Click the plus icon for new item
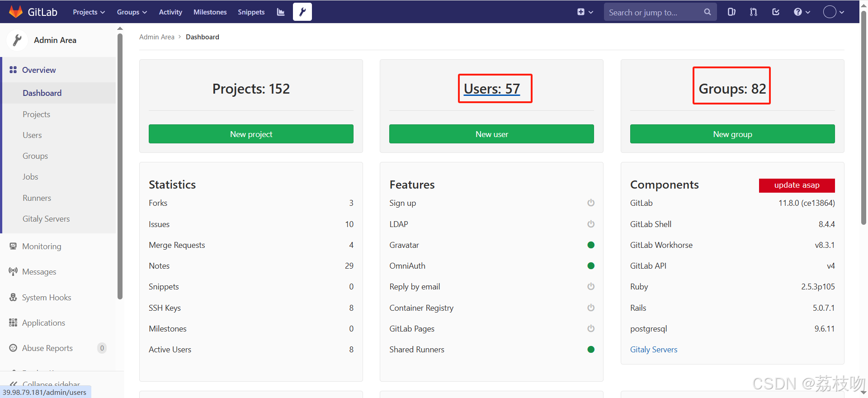Viewport: 868px width, 398px height. (581, 12)
